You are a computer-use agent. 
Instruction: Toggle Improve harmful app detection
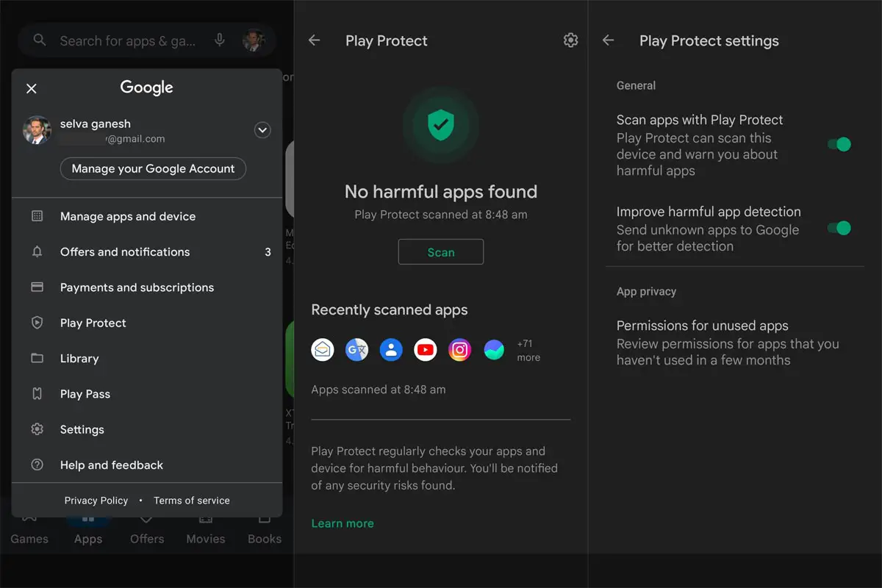pos(839,228)
